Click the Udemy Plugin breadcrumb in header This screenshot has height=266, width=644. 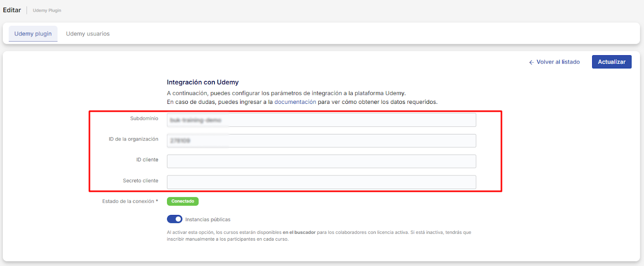pos(47,10)
